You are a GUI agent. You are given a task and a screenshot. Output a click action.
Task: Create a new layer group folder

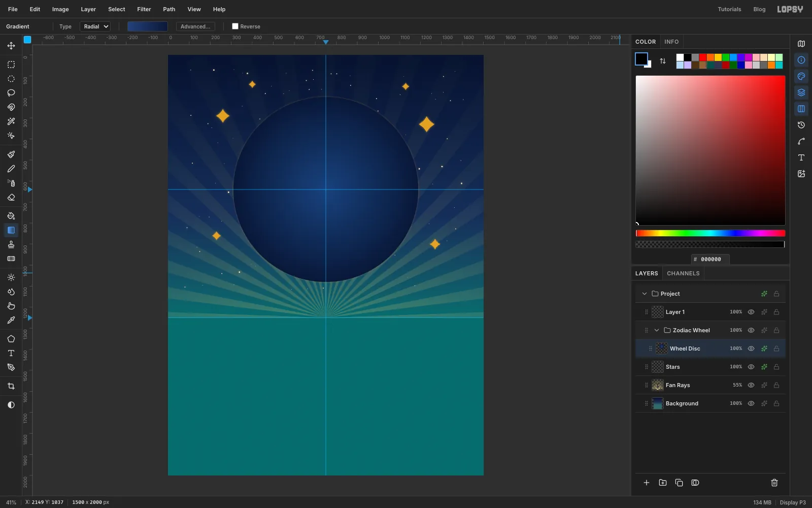[663, 483]
